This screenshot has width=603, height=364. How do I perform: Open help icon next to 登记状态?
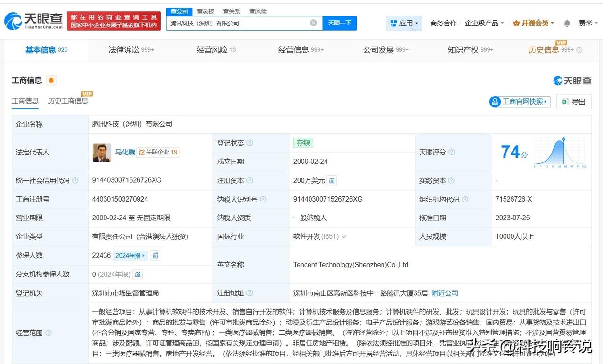tap(250, 143)
